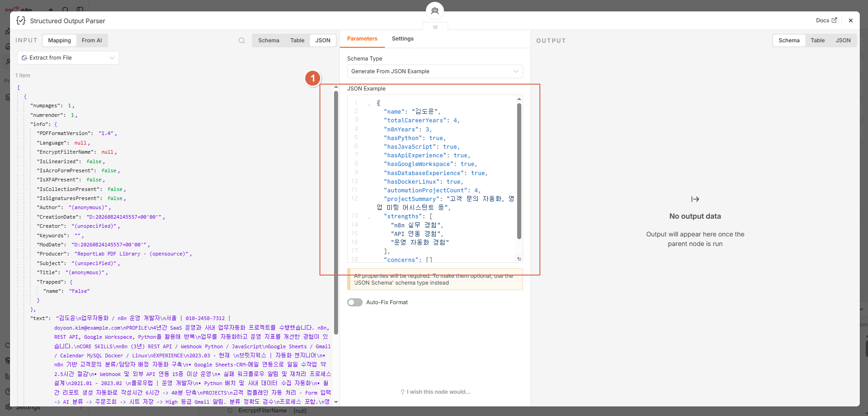Switch to the Settings tab
The width and height of the screenshot is (868, 416).
click(x=403, y=39)
